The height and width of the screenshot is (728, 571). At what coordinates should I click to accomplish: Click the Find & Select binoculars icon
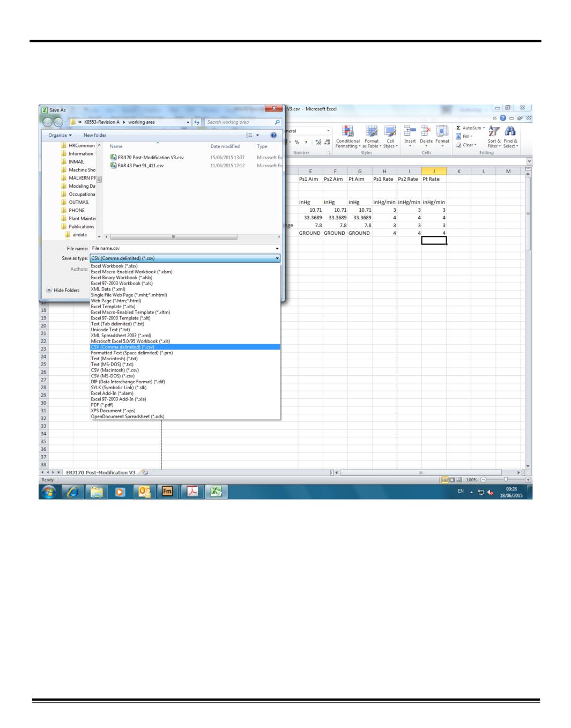click(510, 132)
